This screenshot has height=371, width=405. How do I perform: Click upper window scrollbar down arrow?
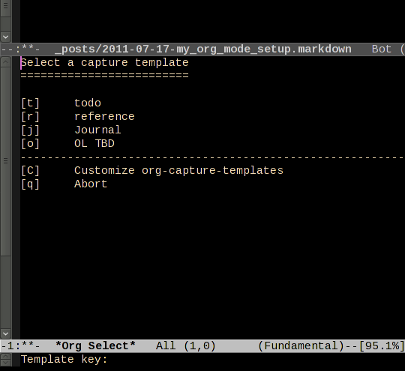(x=5, y=37)
